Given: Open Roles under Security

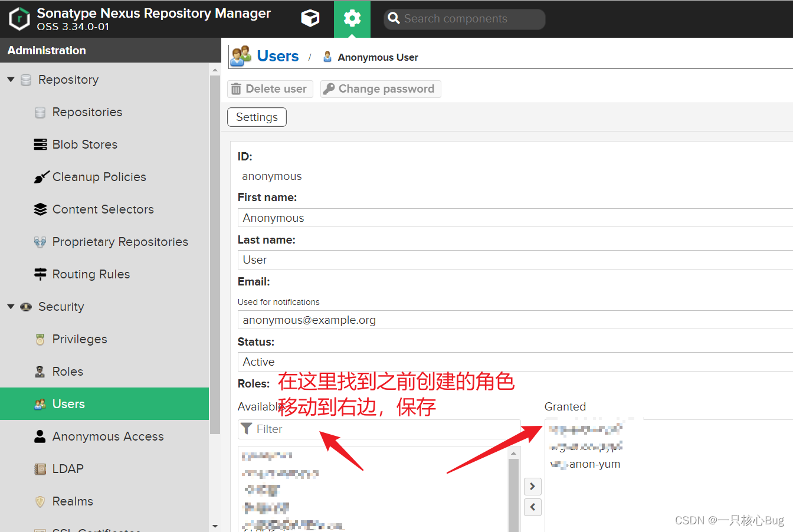Looking at the screenshot, I should click(x=68, y=372).
